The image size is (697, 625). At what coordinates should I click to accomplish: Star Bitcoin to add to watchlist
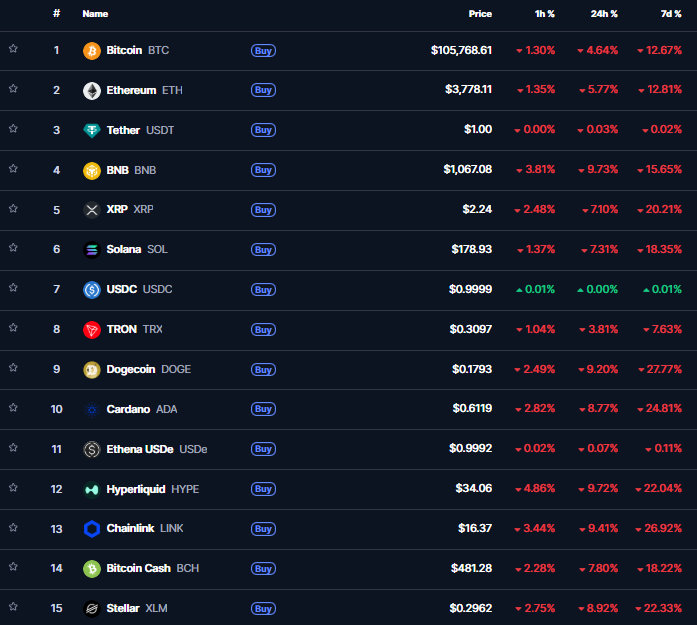(x=14, y=48)
